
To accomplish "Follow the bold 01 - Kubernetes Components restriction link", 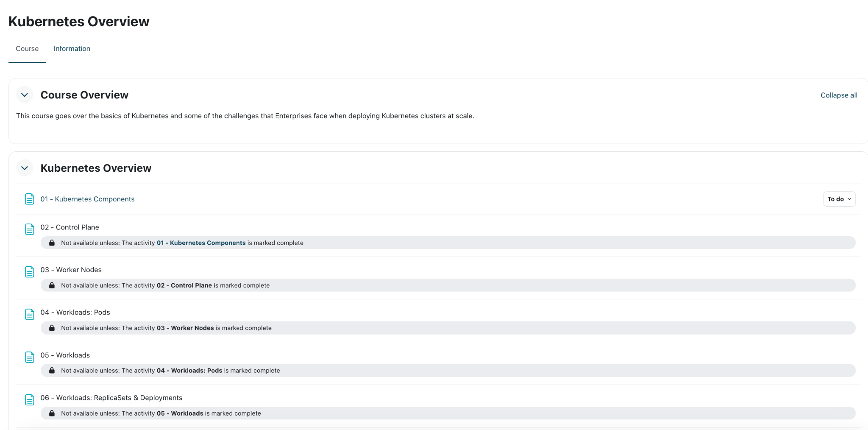I will pos(201,243).
